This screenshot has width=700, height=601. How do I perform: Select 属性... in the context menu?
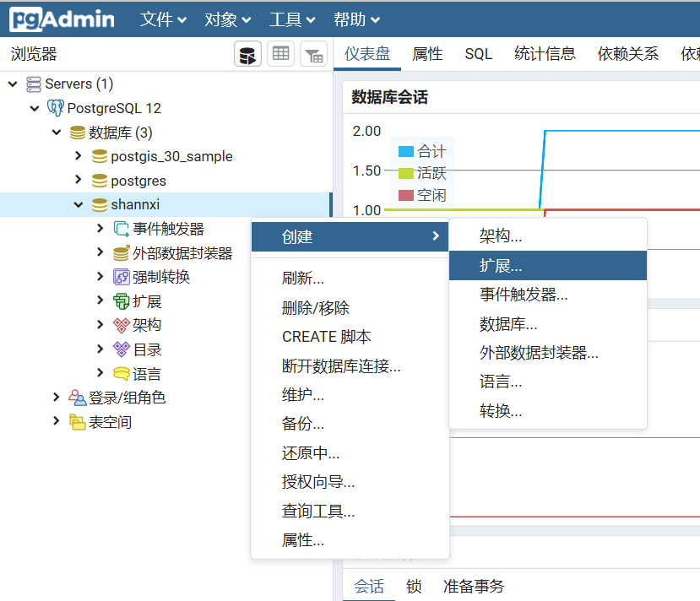(x=350, y=540)
